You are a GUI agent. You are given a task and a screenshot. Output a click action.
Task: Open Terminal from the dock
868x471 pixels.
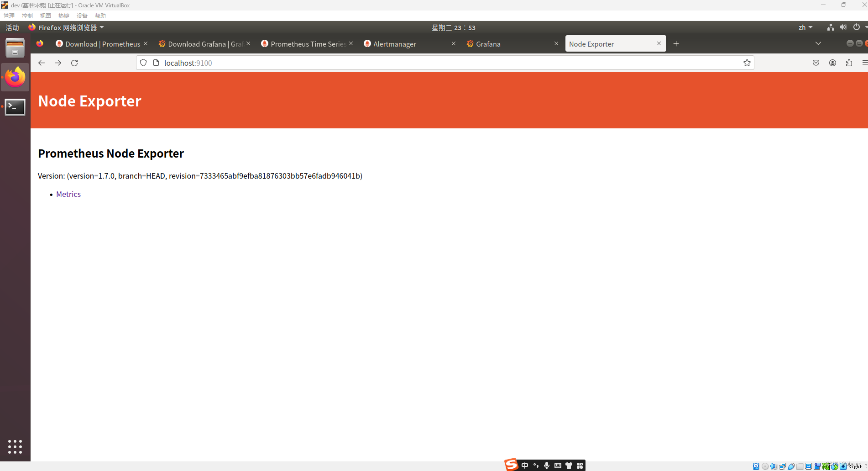[x=15, y=107]
